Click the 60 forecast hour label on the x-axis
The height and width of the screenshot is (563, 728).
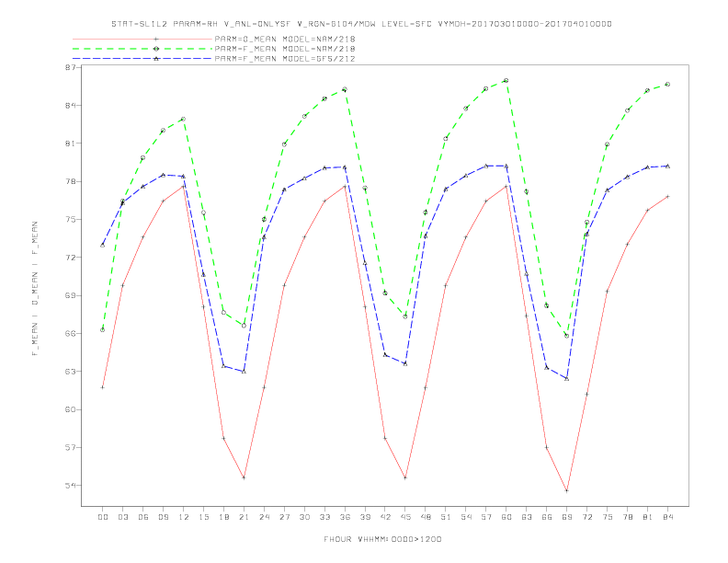pyautogui.click(x=506, y=517)
